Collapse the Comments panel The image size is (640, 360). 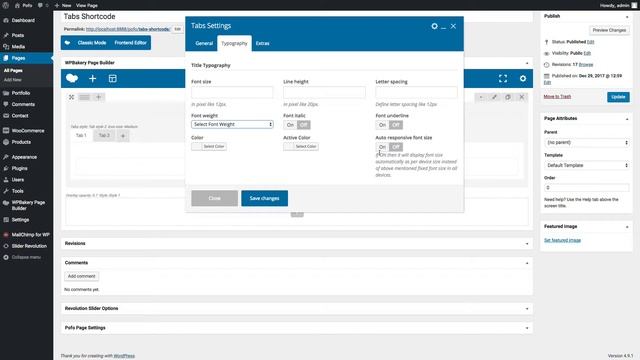pyautogui.click(x=527, y=263)
